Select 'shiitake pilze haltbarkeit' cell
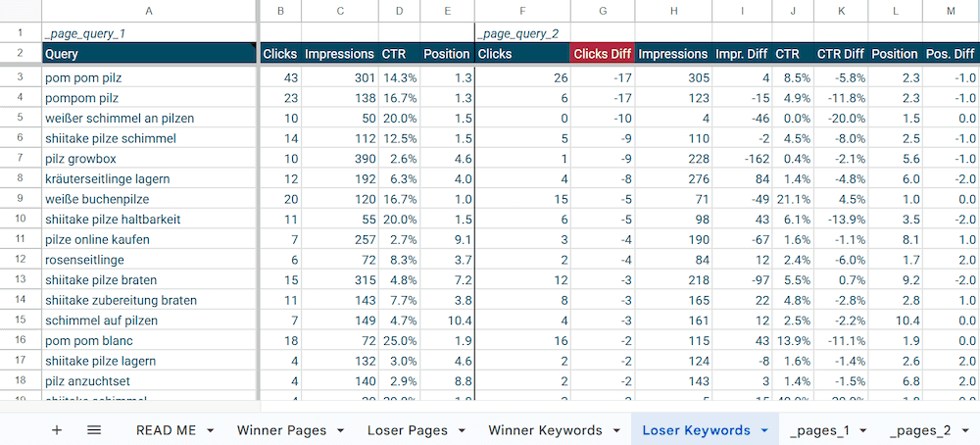980x445 pixels. [149, 220]
